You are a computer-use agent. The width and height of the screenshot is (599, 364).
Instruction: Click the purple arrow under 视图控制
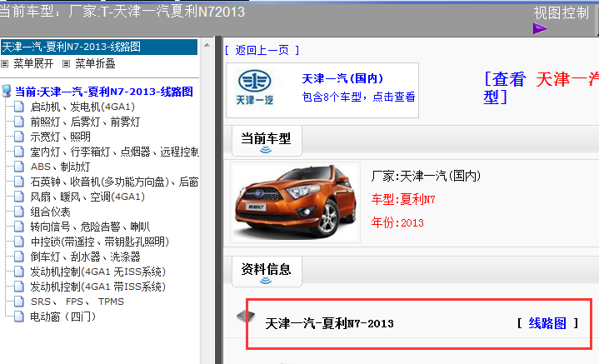pyautogui.click(x=540, y=28)
